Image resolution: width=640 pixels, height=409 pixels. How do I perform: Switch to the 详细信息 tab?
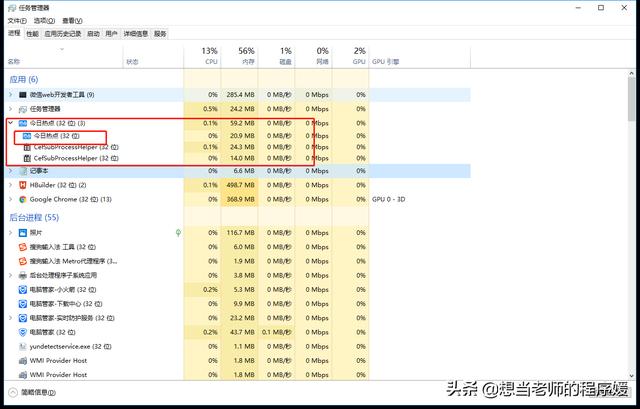pyautogui.click(x=136, y=34)
